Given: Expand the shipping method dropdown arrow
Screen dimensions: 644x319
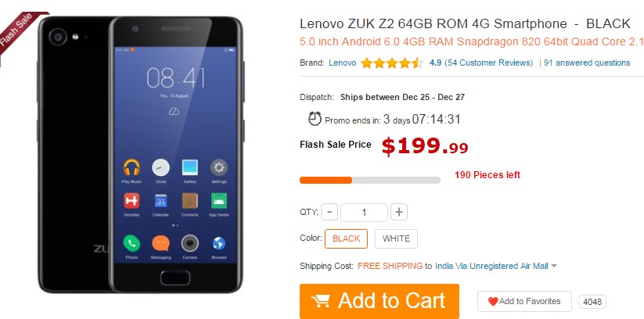Looking at the screenshot, I should pos(554,266).
